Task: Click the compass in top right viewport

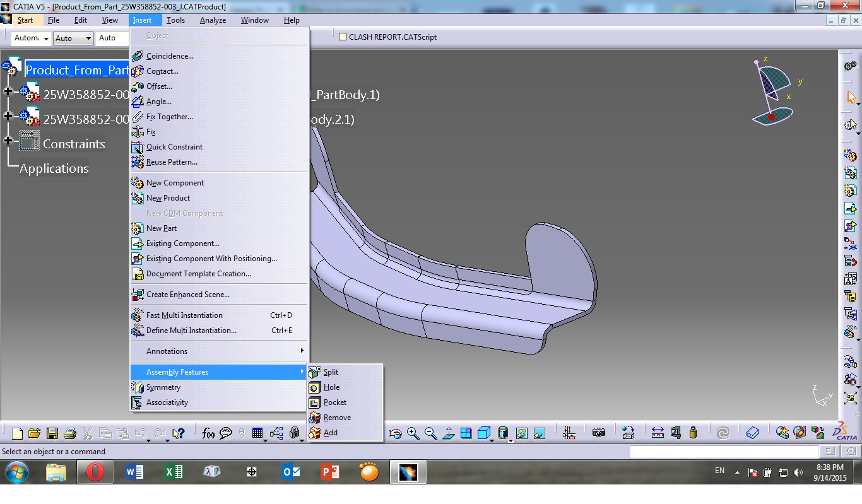Action: [772, 91]
